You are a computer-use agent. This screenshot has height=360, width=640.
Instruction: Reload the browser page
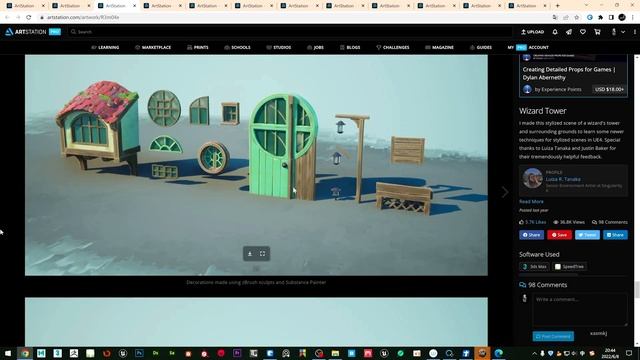click(29, 18)
